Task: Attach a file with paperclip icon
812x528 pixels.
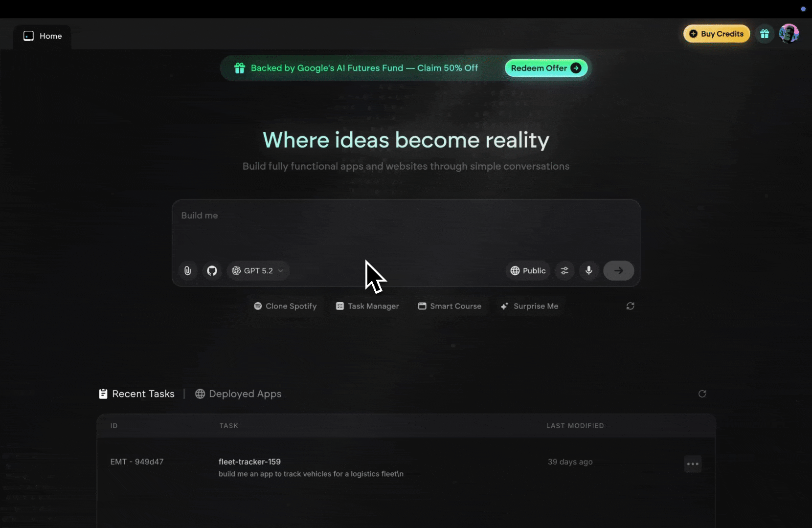Action: (187, 270)
